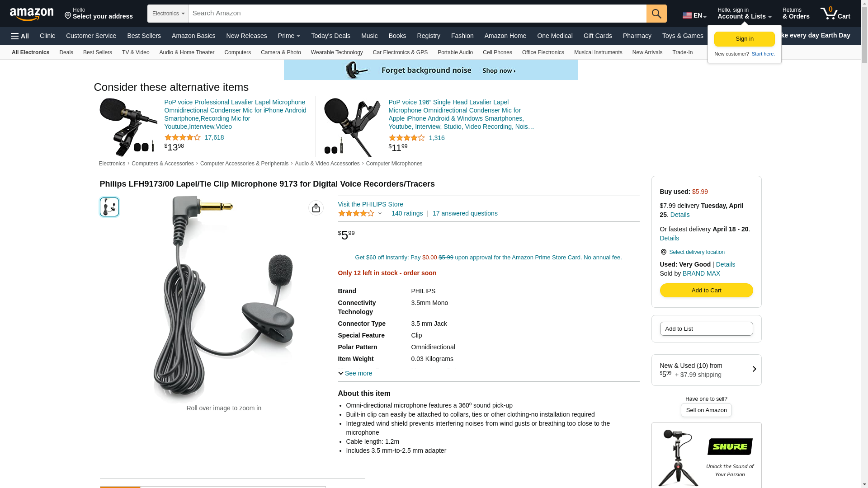The height and width of the screenshot is (488, 868).
Task: Click the yellow Sign in button
Action: tap(744, 39)
